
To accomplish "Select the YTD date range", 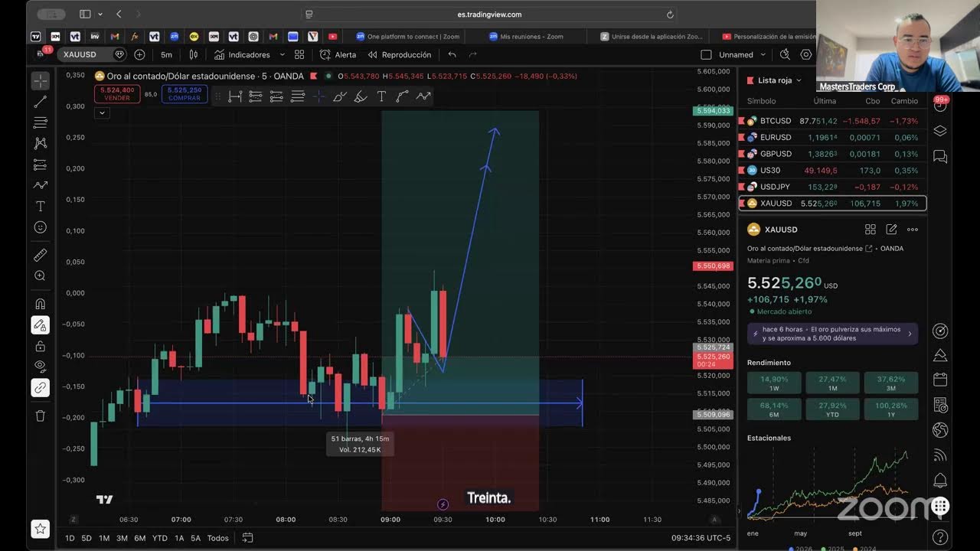I will click(159, 538).
